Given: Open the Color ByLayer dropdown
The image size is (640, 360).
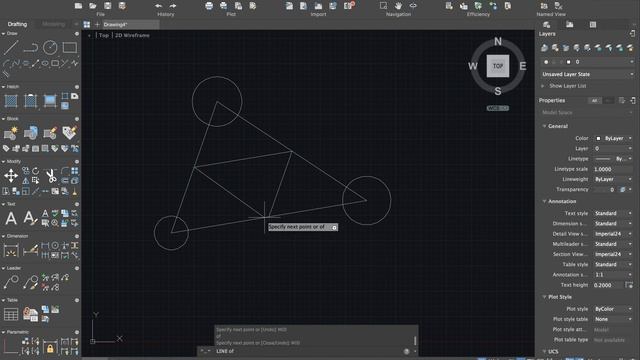Looking at the screenshot, I should 614,138.
